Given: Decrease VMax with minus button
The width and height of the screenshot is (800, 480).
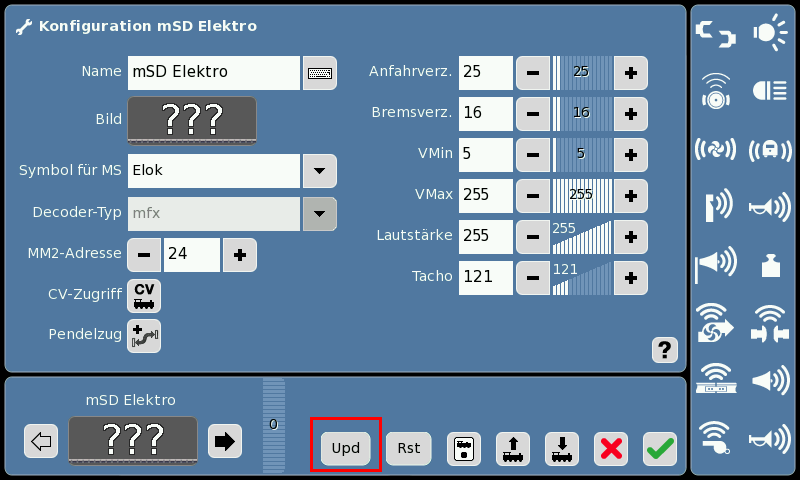Looking at the screenshot, I should coord(533,196).
